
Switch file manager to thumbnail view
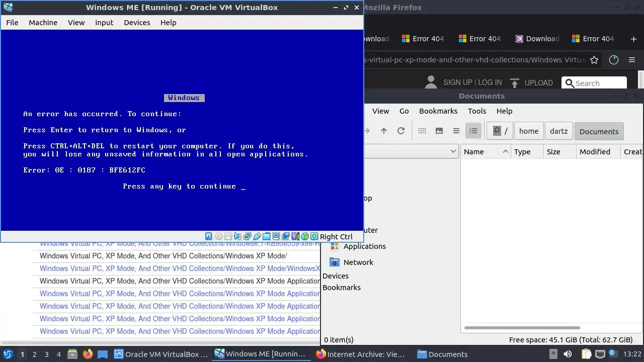tap(439, 131)
